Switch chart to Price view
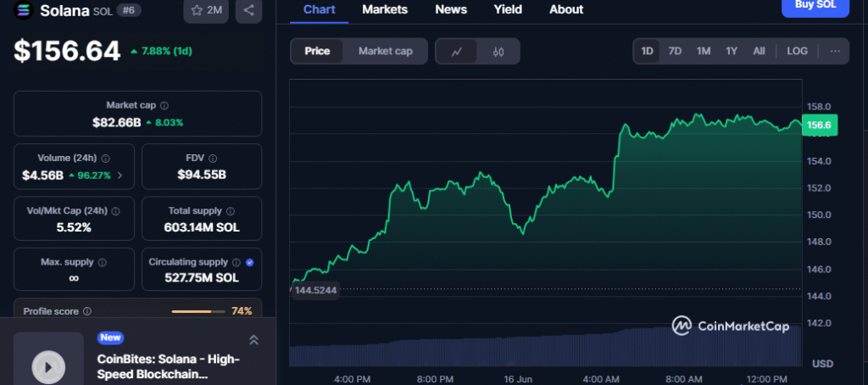Screen dimensions: 868x385 coord(317,52)
